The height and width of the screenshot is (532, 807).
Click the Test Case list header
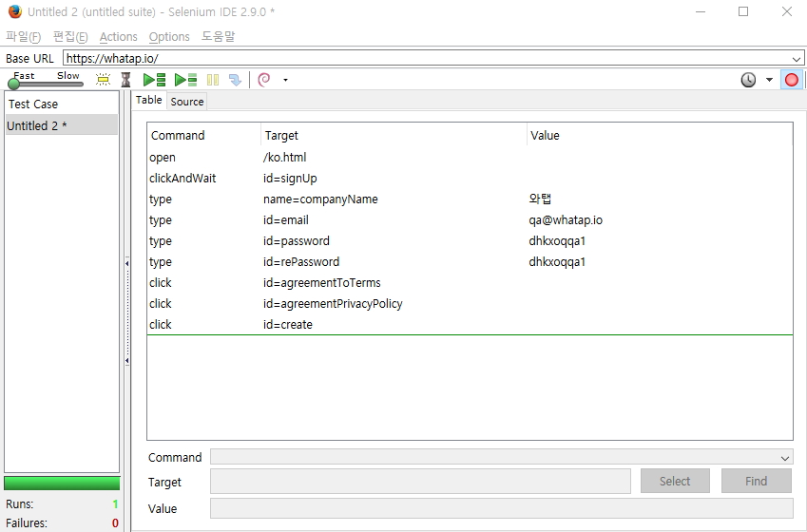62,104
